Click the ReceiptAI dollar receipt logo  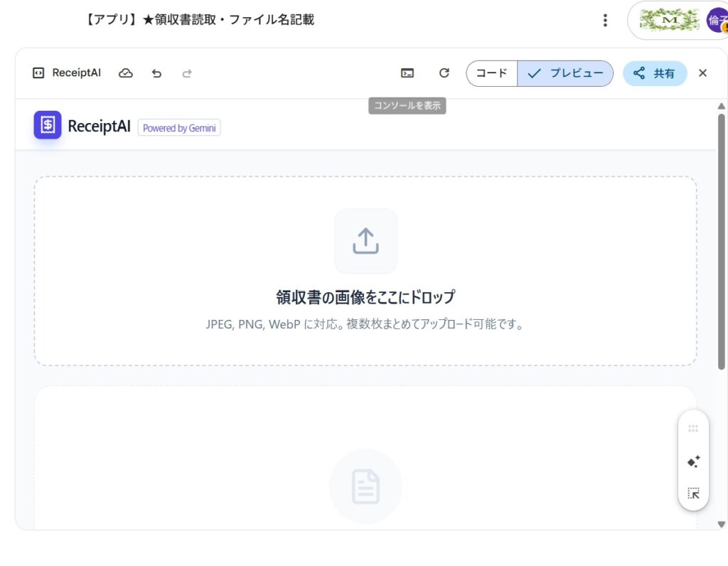pos(48,125)
